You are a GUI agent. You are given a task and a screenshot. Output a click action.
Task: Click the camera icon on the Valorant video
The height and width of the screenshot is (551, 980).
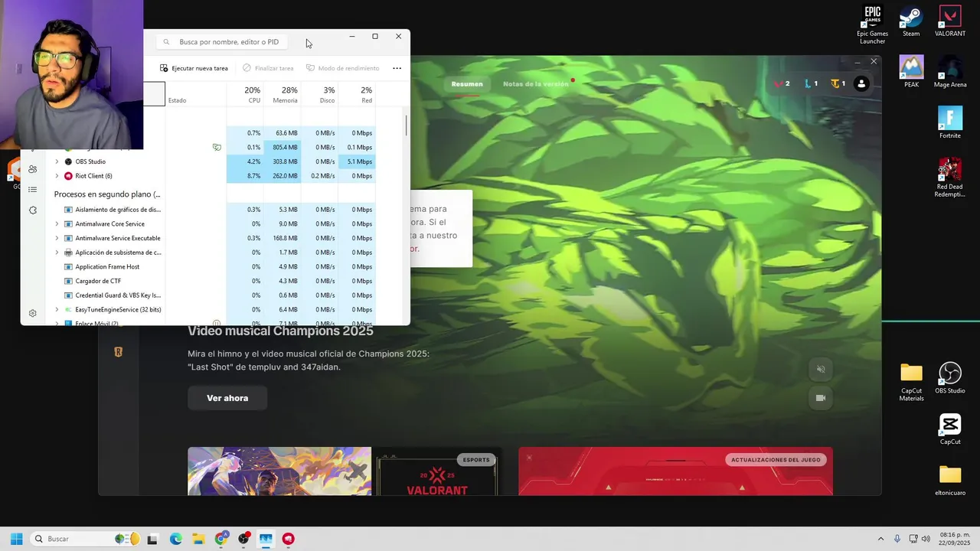click(x=821, y=398)
